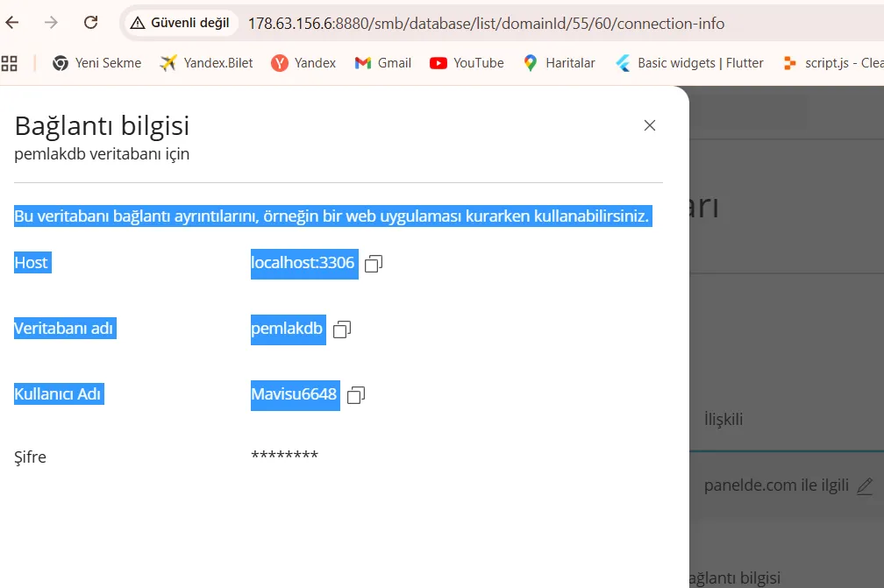Go back to the previous page
This screenshot has height=588, width=884.
coord(12,23)
